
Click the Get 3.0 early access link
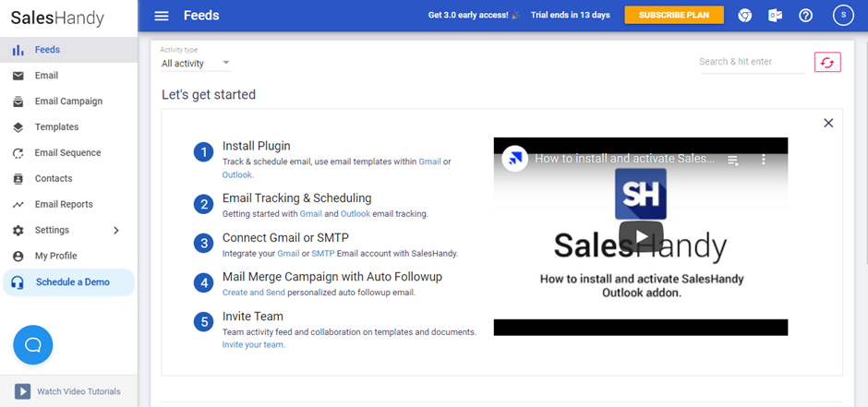coord(474,16)
